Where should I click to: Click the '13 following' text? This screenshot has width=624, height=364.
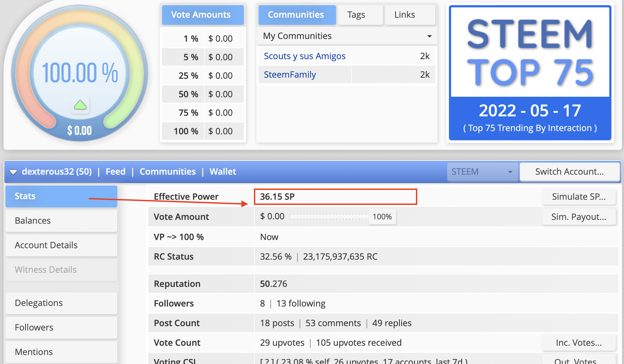pyautogui.click(x=301, y=303)
